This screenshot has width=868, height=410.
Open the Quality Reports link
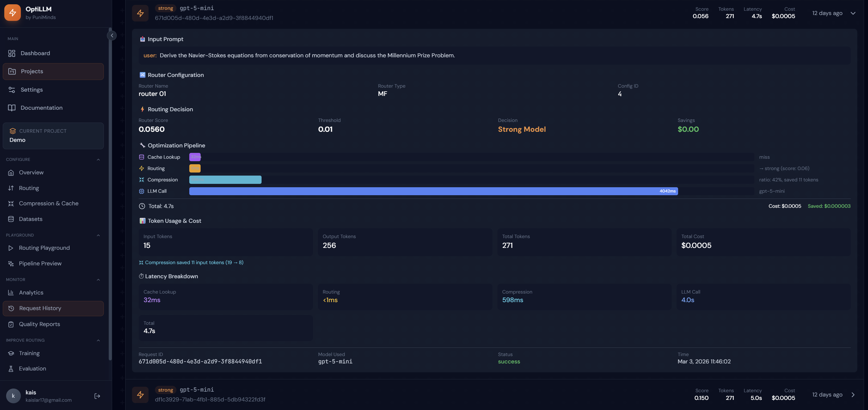[39, 324]
